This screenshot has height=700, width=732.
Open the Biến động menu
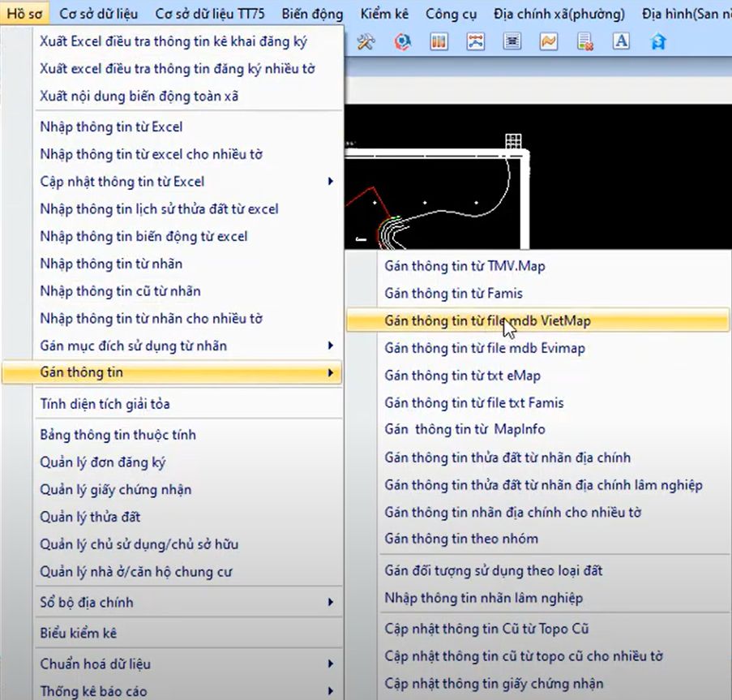pyautogui.click(x=312, y=14)
